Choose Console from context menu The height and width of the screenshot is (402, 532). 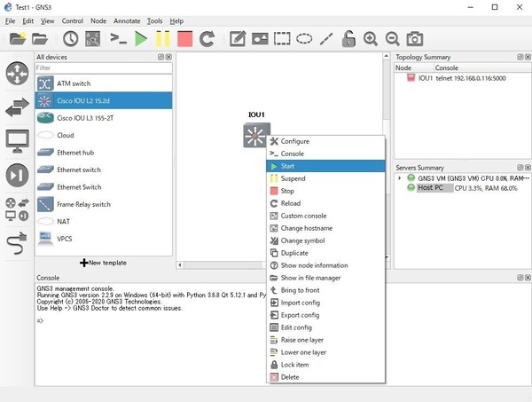325,154
